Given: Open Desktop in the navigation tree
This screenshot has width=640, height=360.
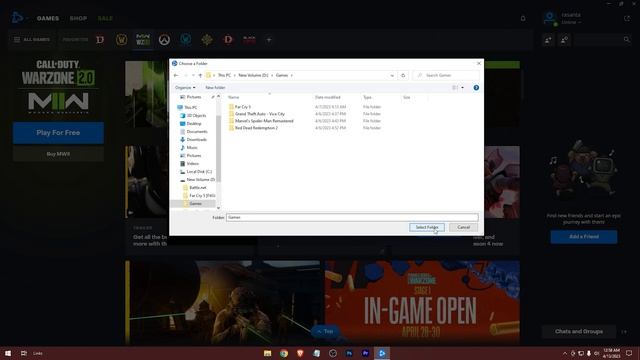Looking at the screenshot, I should (x=194, y=124).
